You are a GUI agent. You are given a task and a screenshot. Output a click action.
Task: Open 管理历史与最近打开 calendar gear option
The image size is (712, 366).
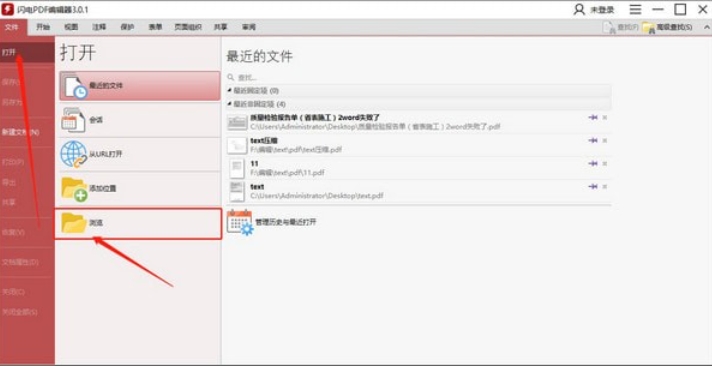(x=272, y=222)
